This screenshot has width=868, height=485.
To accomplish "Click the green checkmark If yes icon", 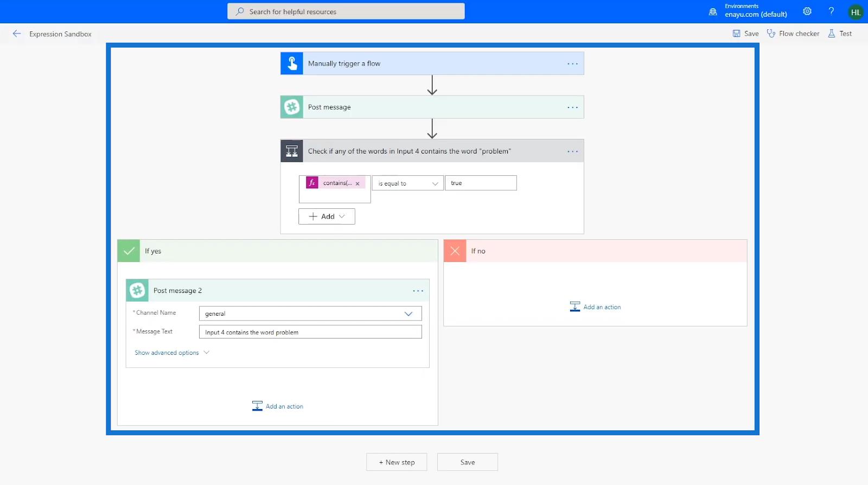I will point(129,251).
